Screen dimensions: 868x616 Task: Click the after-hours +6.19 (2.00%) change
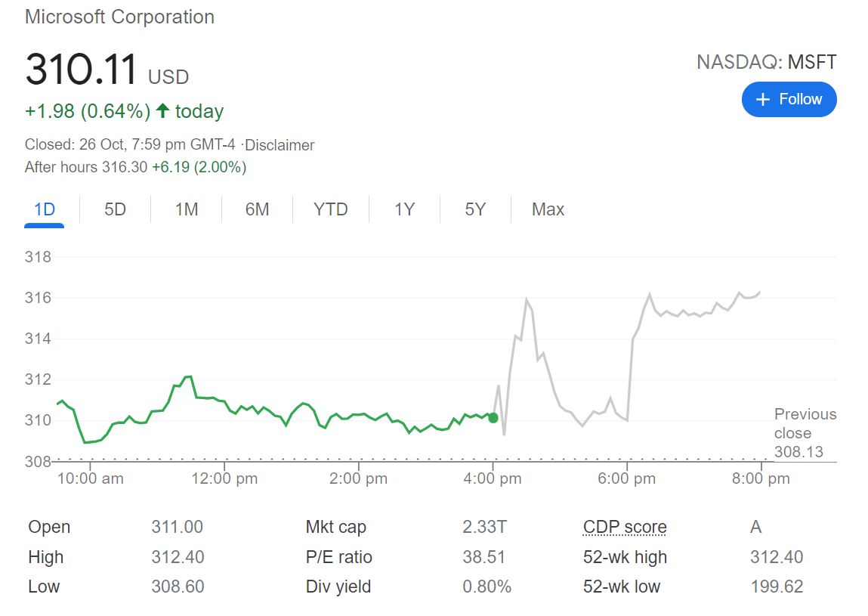pos(199,167)
